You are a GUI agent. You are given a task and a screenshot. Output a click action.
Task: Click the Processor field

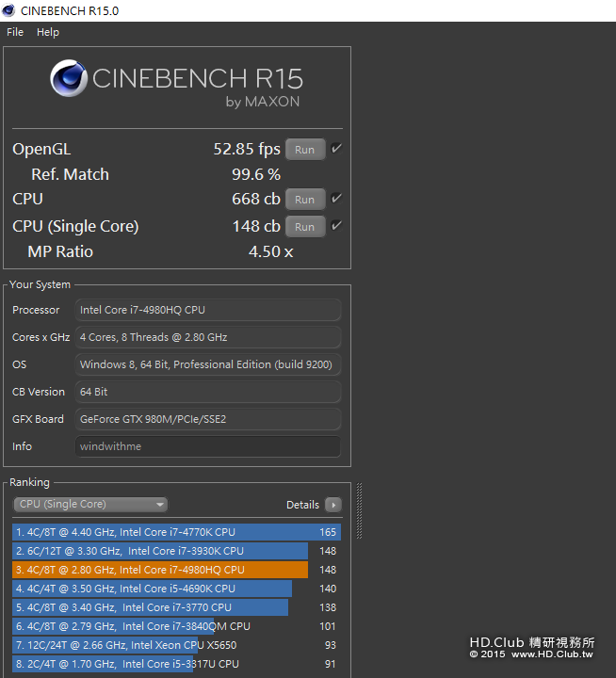coord(207,310)
